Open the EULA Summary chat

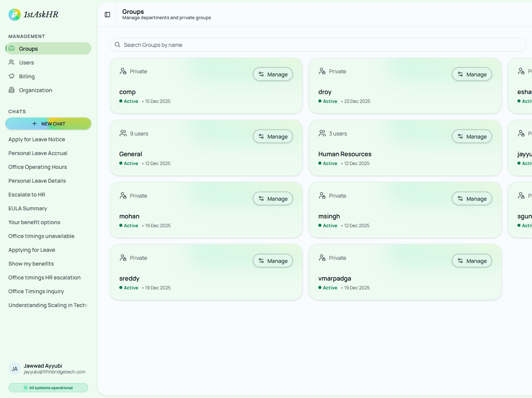pyautogui.click(x=28, y=208)
